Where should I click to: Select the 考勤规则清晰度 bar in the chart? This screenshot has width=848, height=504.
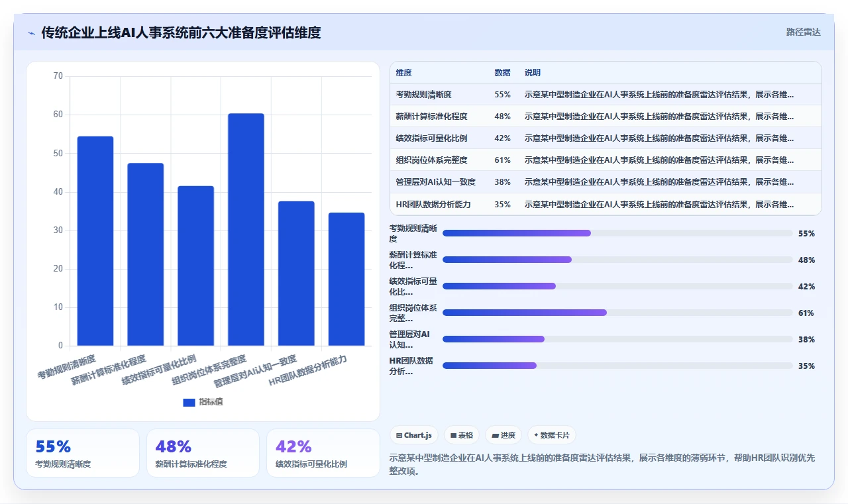(x=95, y=241)
